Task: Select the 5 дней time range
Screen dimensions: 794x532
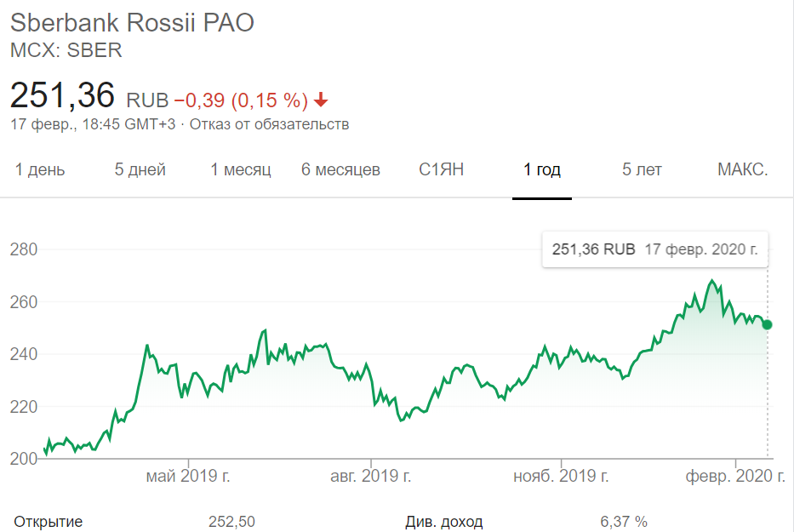Action: coord(140,169)
